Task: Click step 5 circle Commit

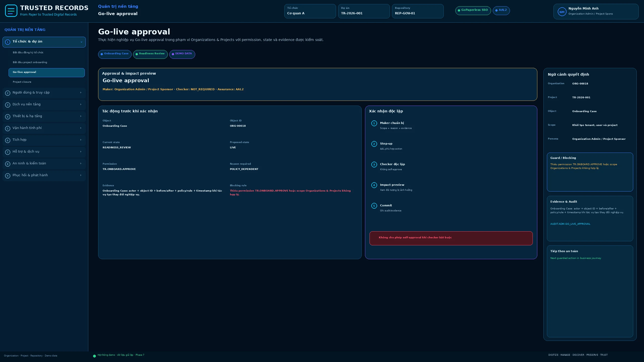Action: tap(374, 206)
